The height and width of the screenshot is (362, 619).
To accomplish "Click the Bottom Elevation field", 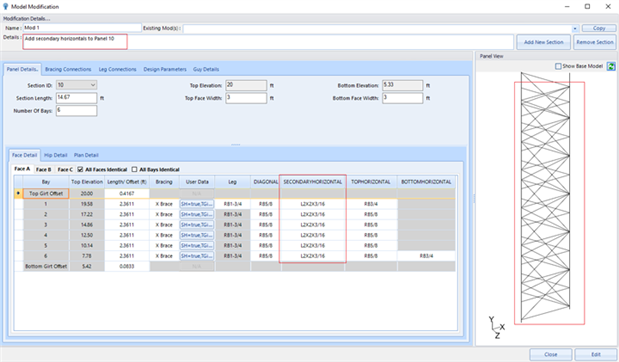I will (403, 85).
